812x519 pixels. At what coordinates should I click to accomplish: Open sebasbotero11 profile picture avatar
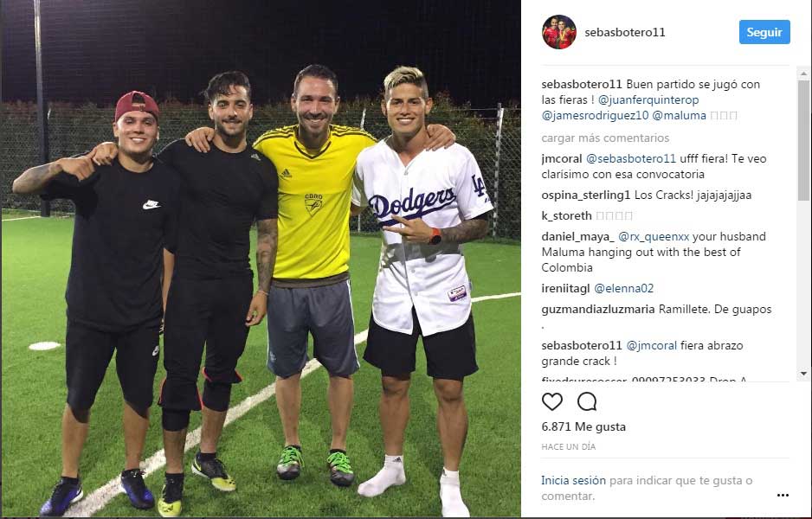coord(558,32)
